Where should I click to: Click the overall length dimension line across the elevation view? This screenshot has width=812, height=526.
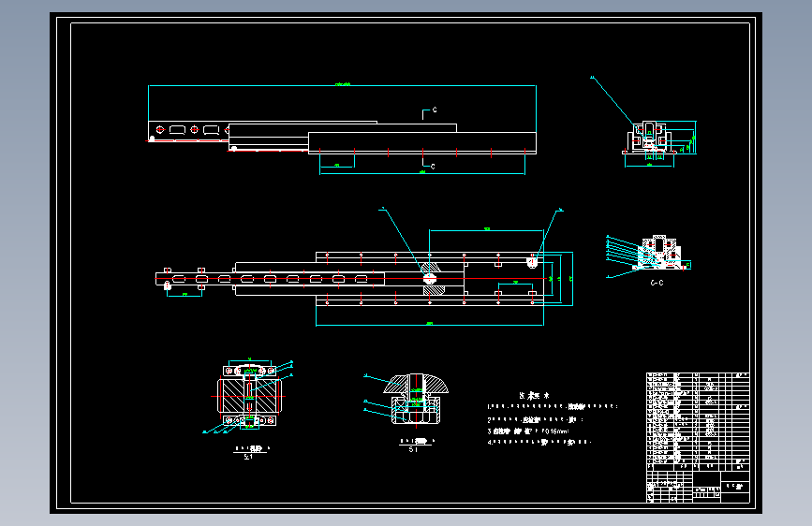[342, 85]
